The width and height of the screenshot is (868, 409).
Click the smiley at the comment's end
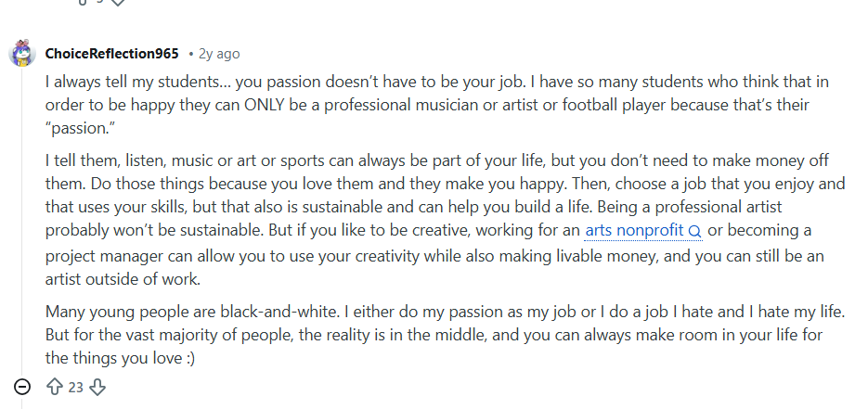coord(187,357)
